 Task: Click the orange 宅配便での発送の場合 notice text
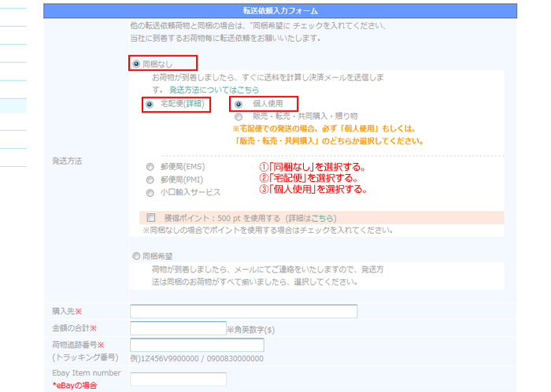tap(323, 128)
